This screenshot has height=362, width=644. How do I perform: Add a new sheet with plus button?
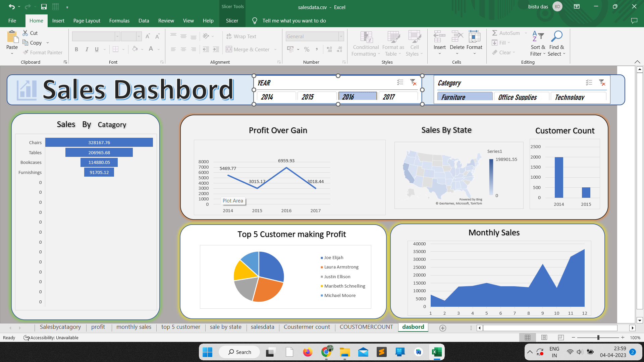[x=443, y=328]
